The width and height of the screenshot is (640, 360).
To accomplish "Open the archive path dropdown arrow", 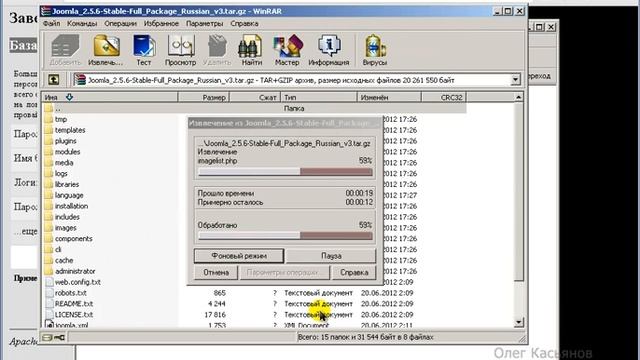I will 516,80.
